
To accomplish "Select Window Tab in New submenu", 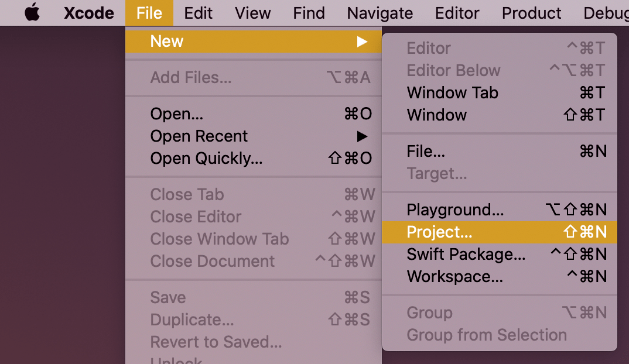I will click(x=452, y=92).
